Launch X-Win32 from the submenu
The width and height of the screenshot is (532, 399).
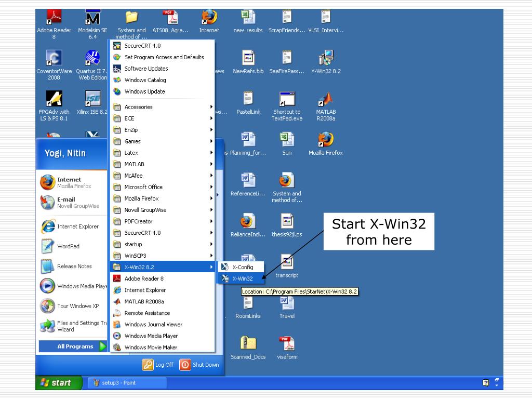point(240,278)
